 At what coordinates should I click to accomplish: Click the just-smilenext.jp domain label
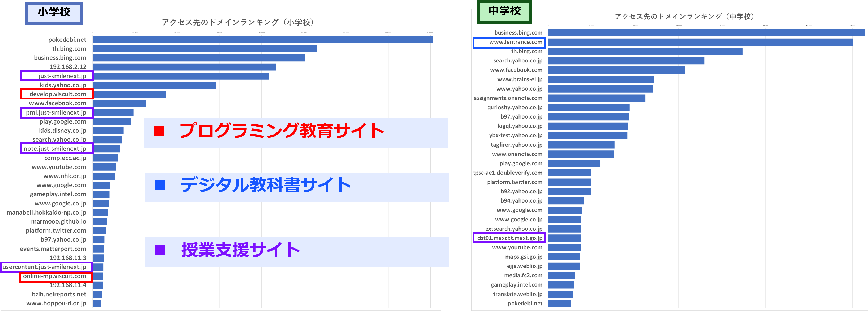[x=62, y=76]
